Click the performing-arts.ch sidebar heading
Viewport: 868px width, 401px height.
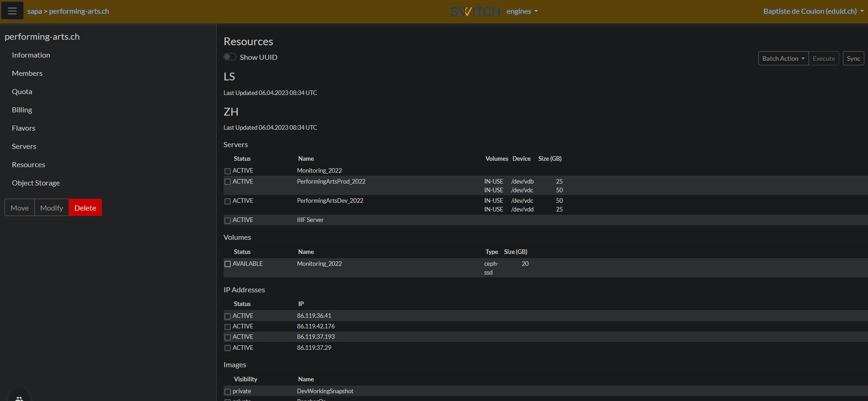coord(42,37)
